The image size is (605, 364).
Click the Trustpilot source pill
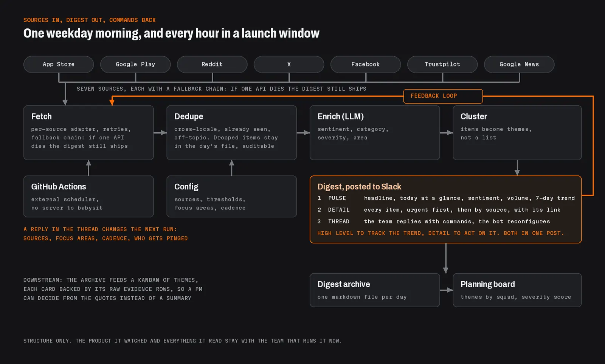(442, 64)
